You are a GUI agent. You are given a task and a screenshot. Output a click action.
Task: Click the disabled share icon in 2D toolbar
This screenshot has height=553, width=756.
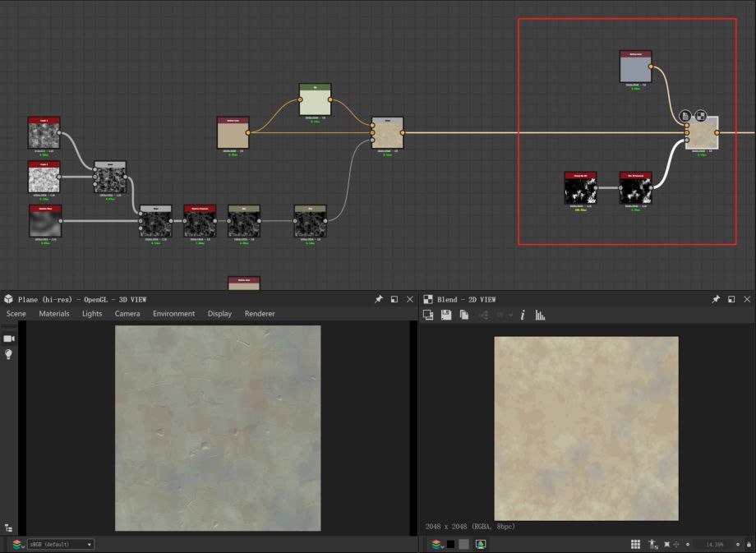pyautogui.click(x=483, y=315)
